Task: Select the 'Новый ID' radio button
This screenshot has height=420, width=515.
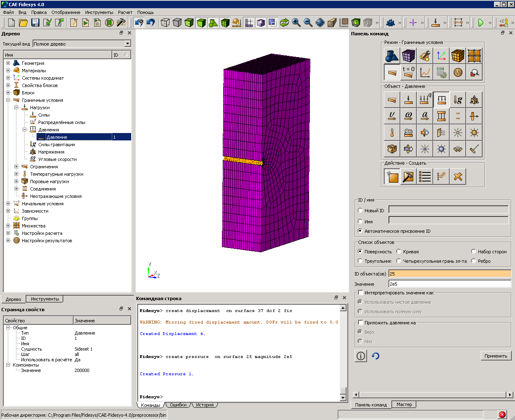Action: coord(360,210)
